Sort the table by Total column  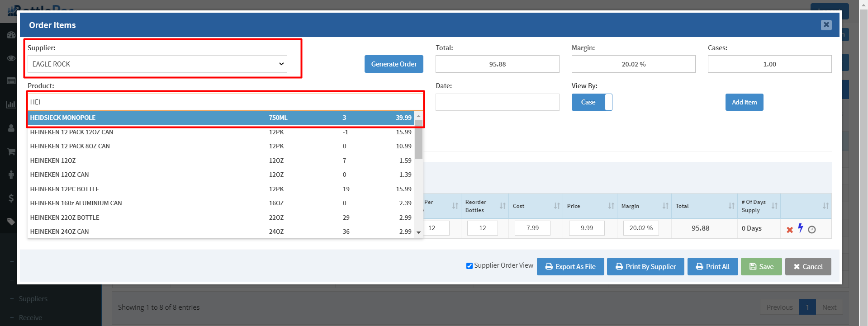[x=705, y=206]
